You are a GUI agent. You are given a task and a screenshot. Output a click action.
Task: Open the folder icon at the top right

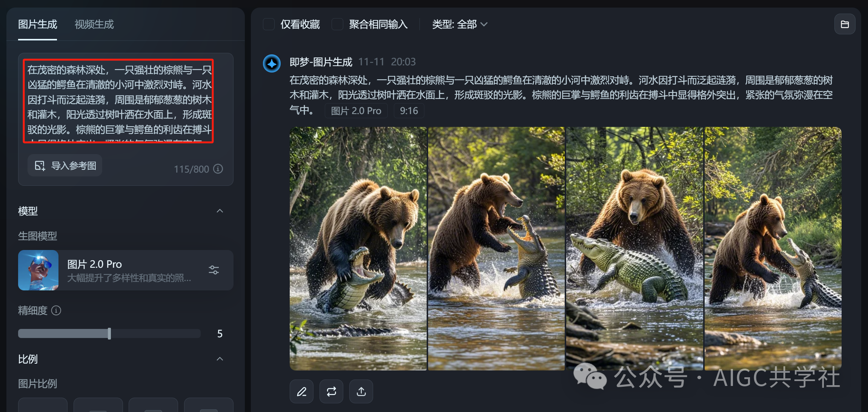pos(845,25)
